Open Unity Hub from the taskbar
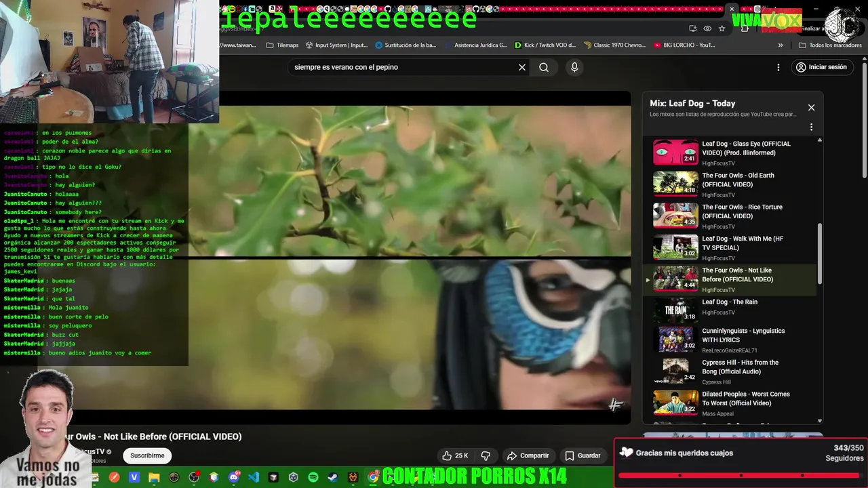The width and height of the screenshot is (868, 488). 294,477
